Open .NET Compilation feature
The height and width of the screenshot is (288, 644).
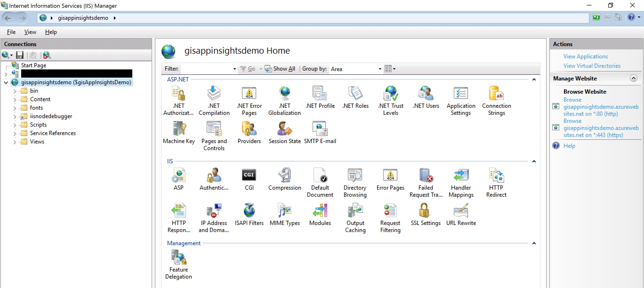coord(214,101)
